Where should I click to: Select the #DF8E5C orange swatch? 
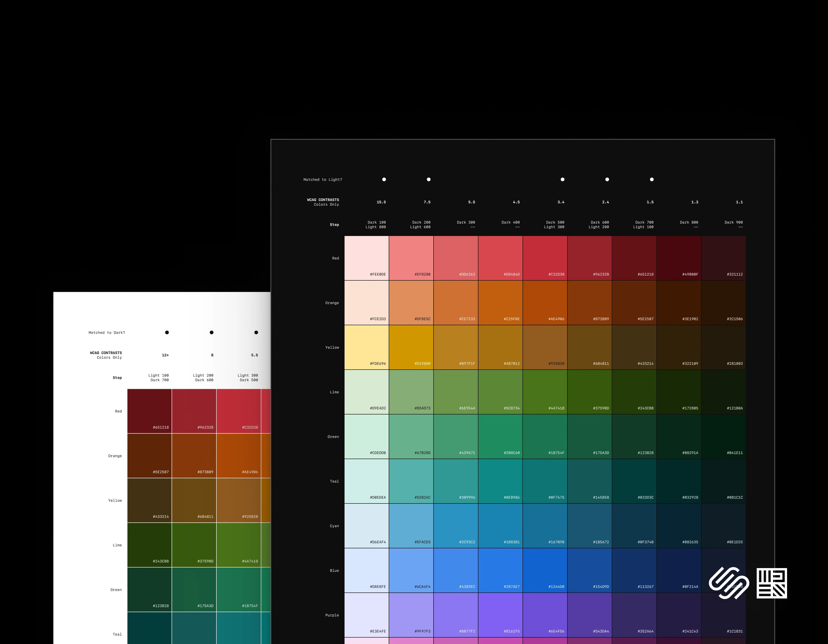pos(411,303)
